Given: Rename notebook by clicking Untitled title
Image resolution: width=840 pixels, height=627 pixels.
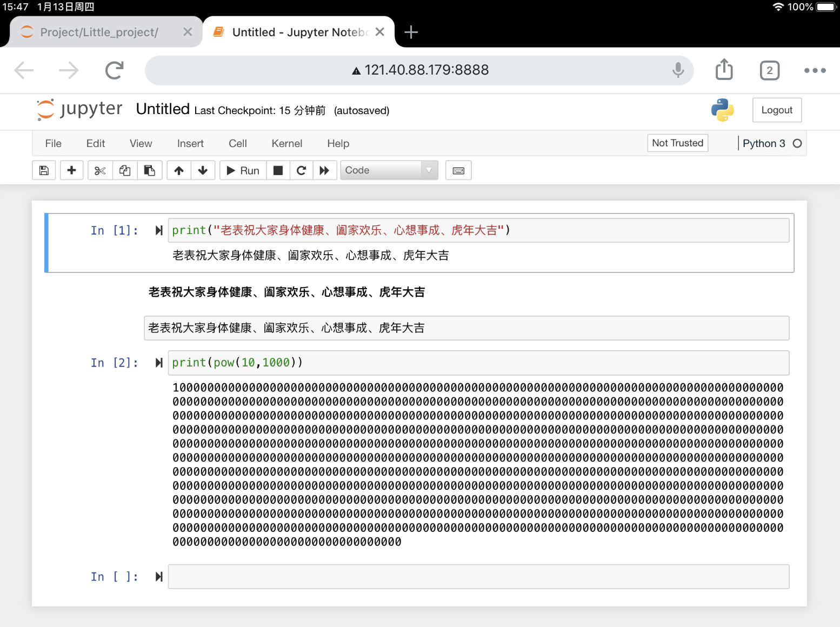Looking at the screenshot, I should click(163, 109).
